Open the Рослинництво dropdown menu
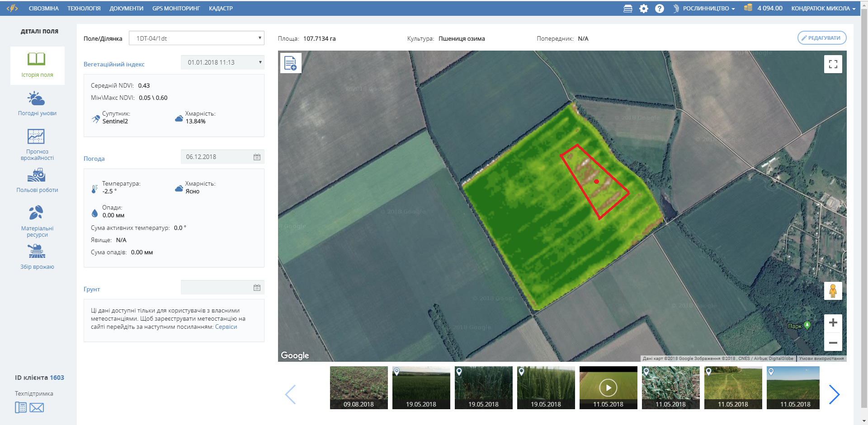This screenshot has height=425, width=868. (708, 9)
